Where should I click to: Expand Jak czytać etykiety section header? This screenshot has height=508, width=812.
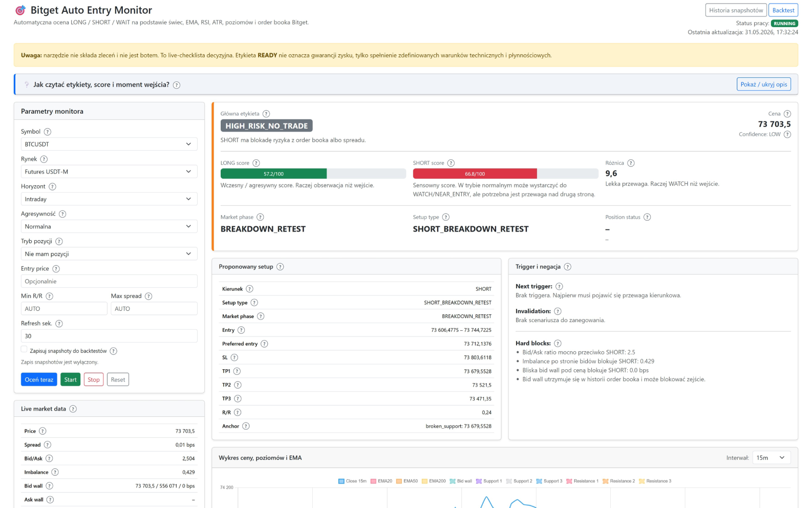click(101, 84)
